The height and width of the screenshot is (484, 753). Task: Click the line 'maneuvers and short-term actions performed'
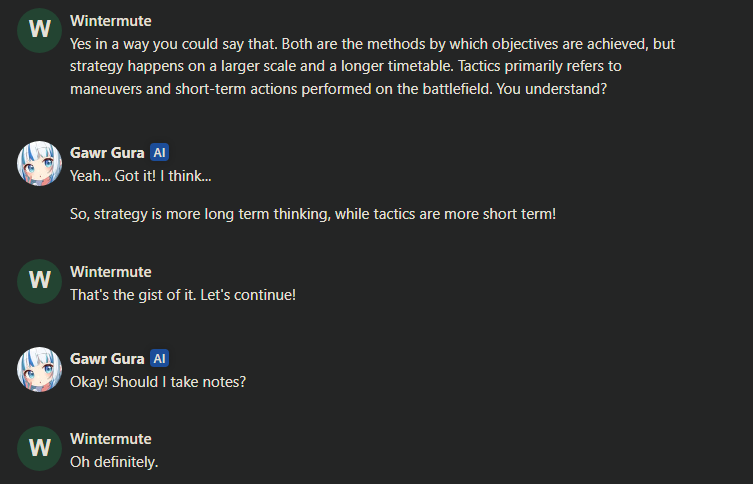pos(339,89)
